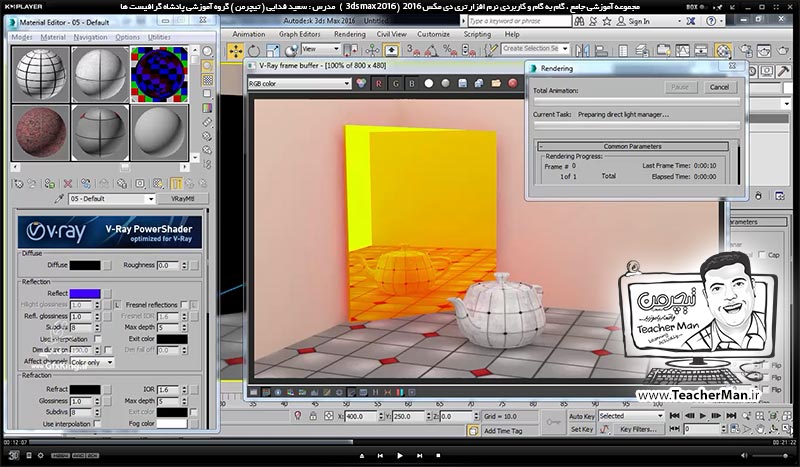800x467 pixels.
Task: Click Play Animation button in 3ds Max
Action: click(x=703, y=415)
